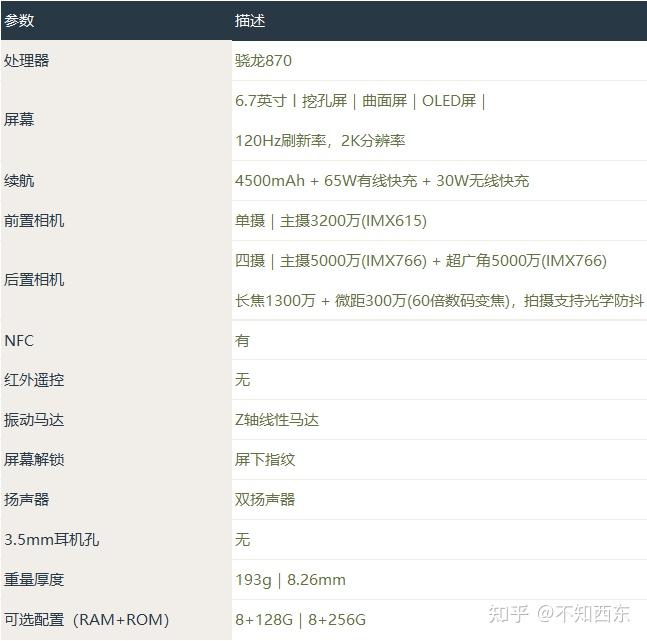Click the 双扬声器 speaker value
Image resolution: width=647 pixels, height=641 pixels.
(x=265, y=500)
